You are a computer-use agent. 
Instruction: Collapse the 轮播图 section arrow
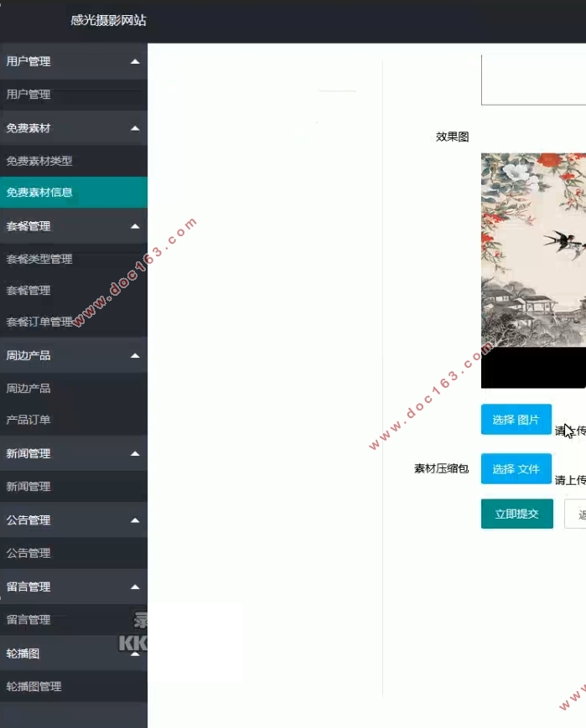(135, 653)
